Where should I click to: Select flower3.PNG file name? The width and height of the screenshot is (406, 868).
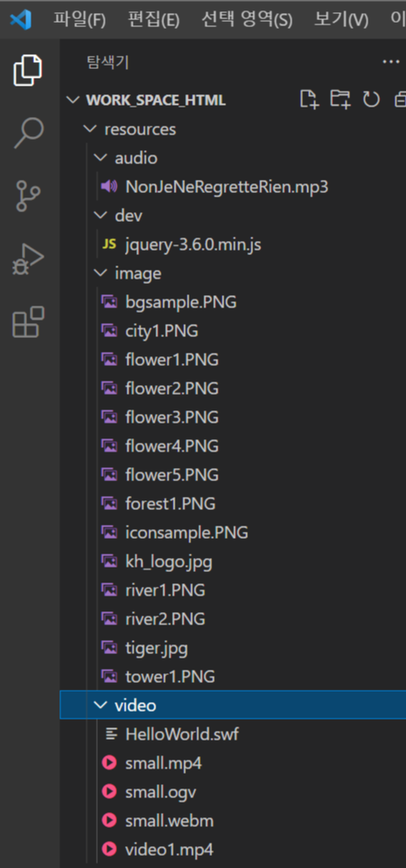(172, 417)
